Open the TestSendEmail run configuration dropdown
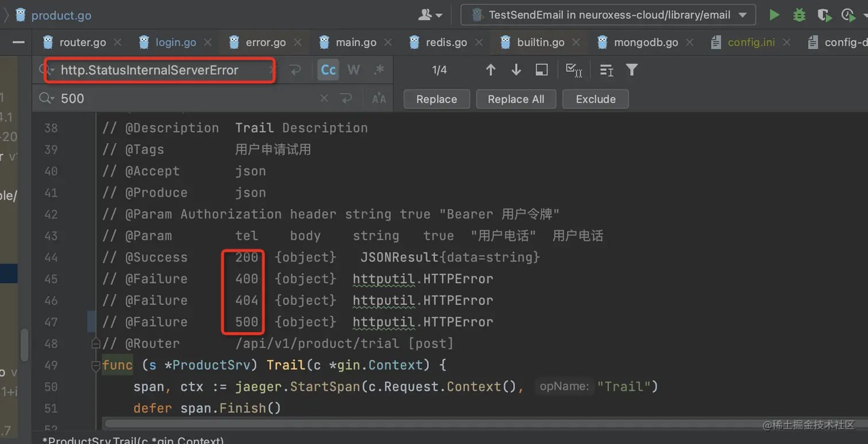The width and height of the screenshot is (868, 444). (609, 15)
